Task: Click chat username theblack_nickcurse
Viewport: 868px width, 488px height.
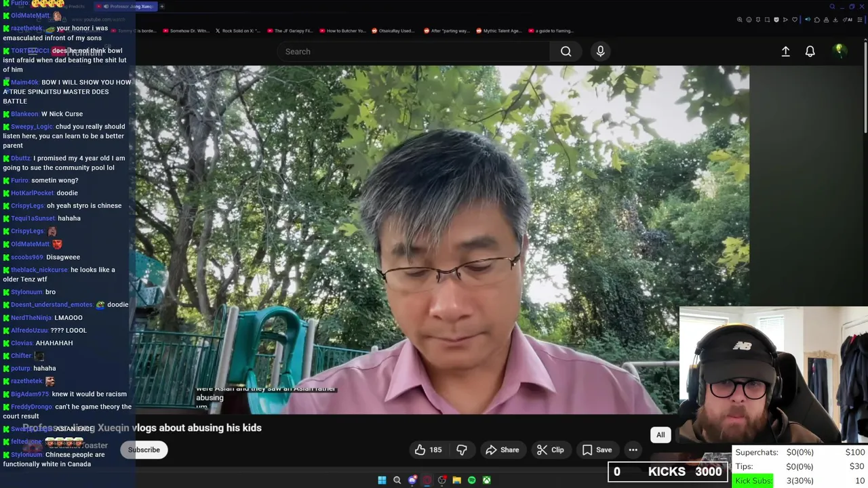Action: tap(40, 270)
